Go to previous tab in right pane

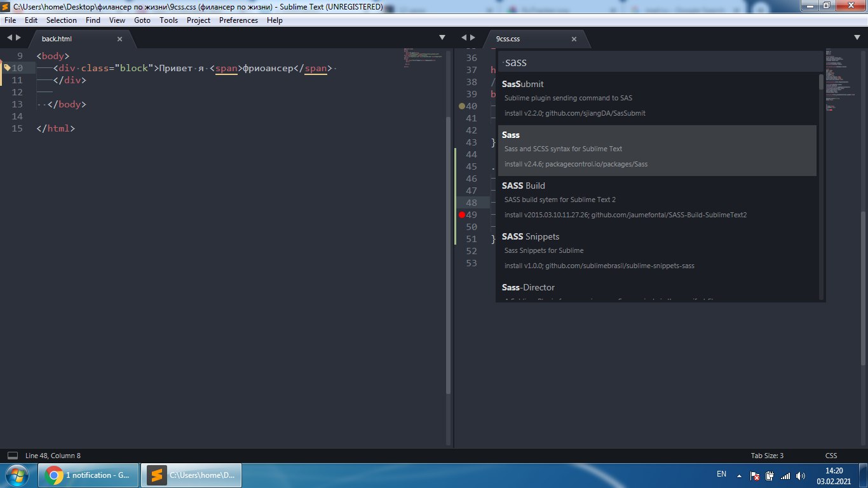pos(465,38)
